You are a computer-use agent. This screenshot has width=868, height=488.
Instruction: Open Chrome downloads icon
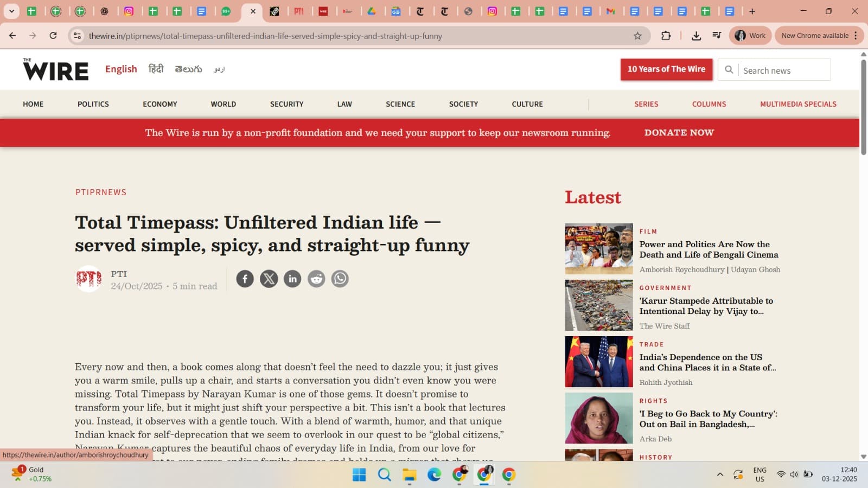pos(696,36)
